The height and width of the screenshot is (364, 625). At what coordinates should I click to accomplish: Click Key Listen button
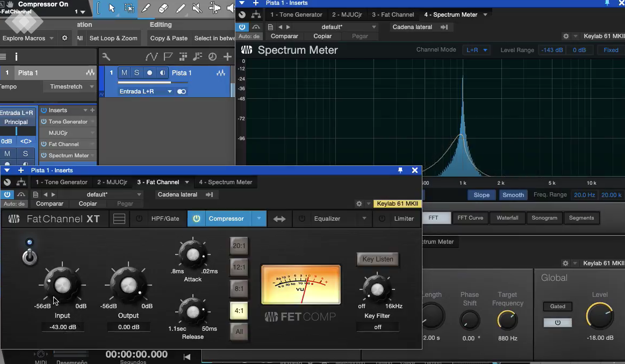(378, 259)
